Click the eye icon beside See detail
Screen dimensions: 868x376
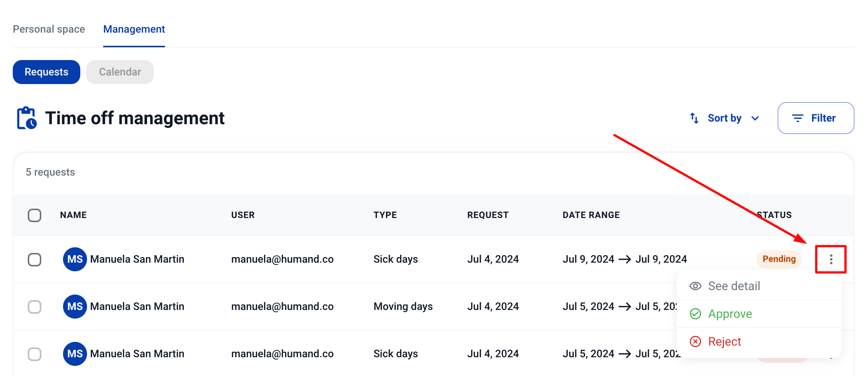coord(695,286)
